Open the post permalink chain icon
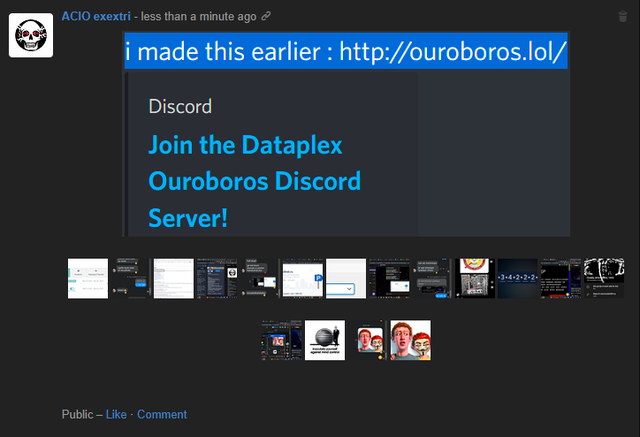Image resolution: width=640 pixels, height=437 pixels. pos(266,16)
